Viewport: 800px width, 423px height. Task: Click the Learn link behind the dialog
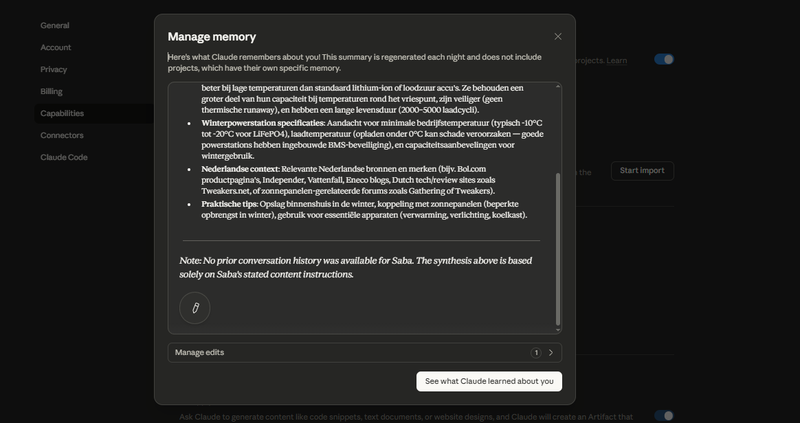616,60
